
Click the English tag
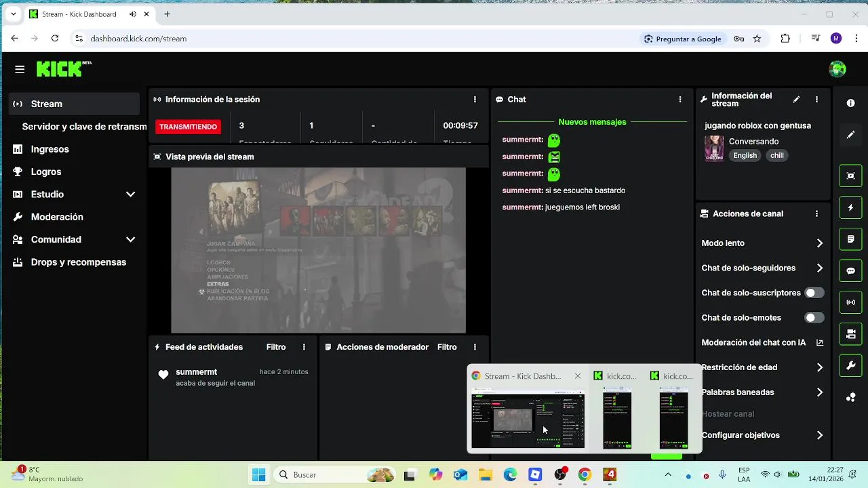point(745,155)
